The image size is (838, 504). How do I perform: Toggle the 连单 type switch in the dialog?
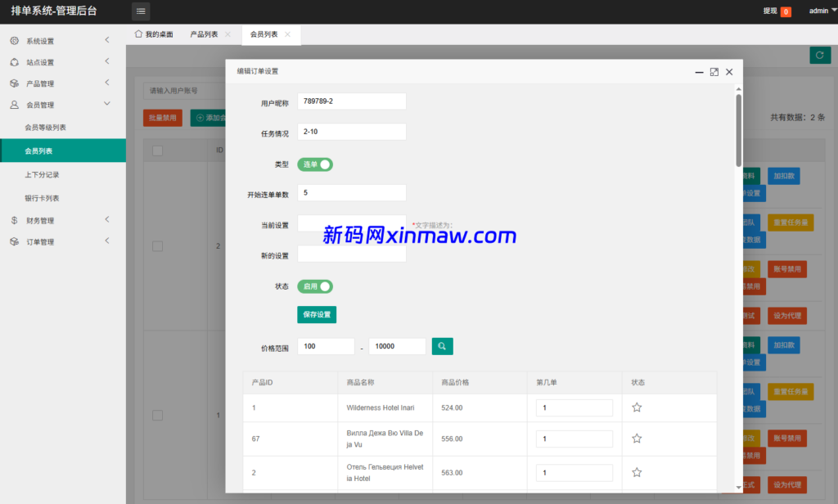pos(314,164)
